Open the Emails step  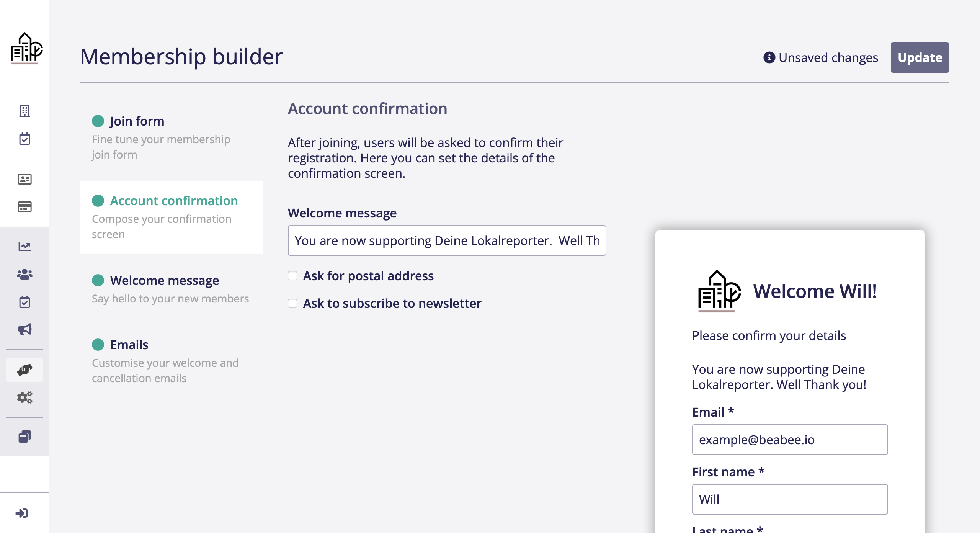(129, 345)
